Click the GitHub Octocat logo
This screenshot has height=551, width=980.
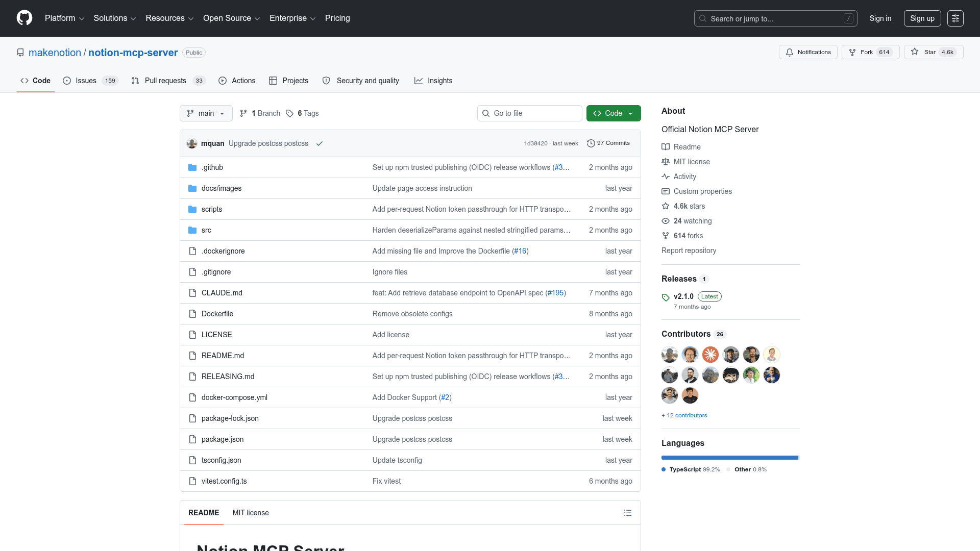tap(24, 18)
